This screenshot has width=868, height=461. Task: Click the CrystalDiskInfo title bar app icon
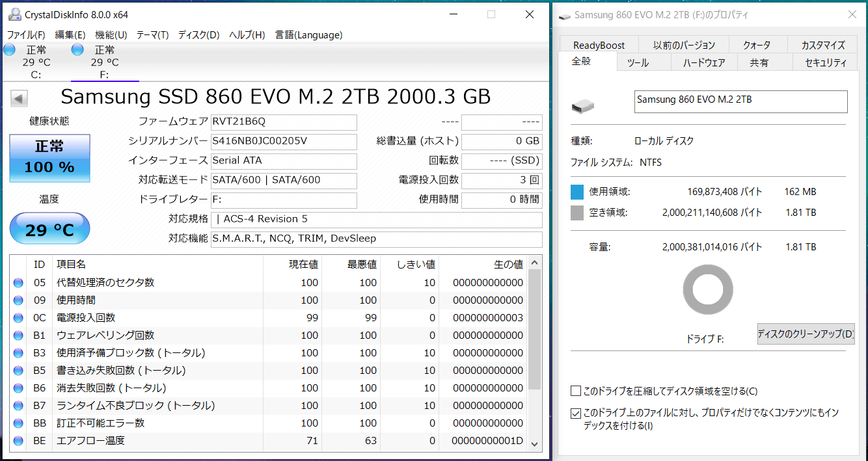14,14
